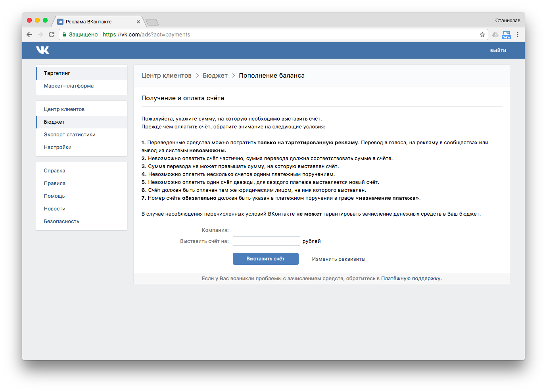Click Бюджет breadcrumb
Viewport: 547px width, 392px height.
click(215, 76)
